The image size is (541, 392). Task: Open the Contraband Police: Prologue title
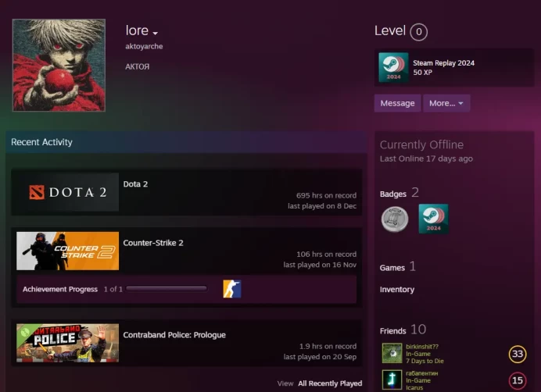point(174,335)
